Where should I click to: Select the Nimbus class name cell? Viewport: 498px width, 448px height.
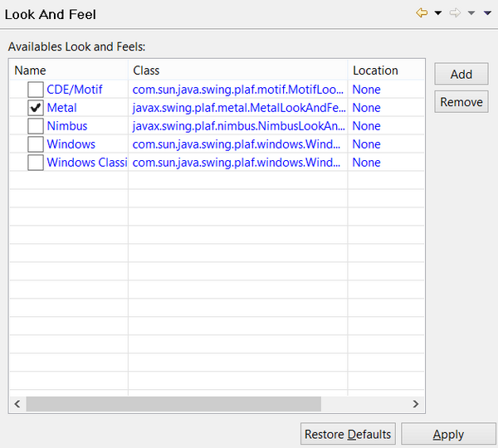(238, 126)
